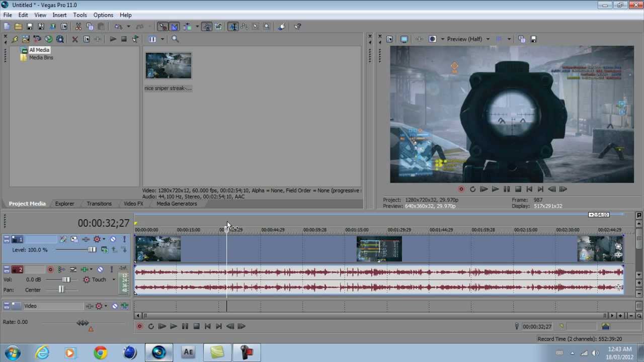Open automation settings dropdown on track 1
The width and height of the screenshot is (644, 362).
coord(104,239)
